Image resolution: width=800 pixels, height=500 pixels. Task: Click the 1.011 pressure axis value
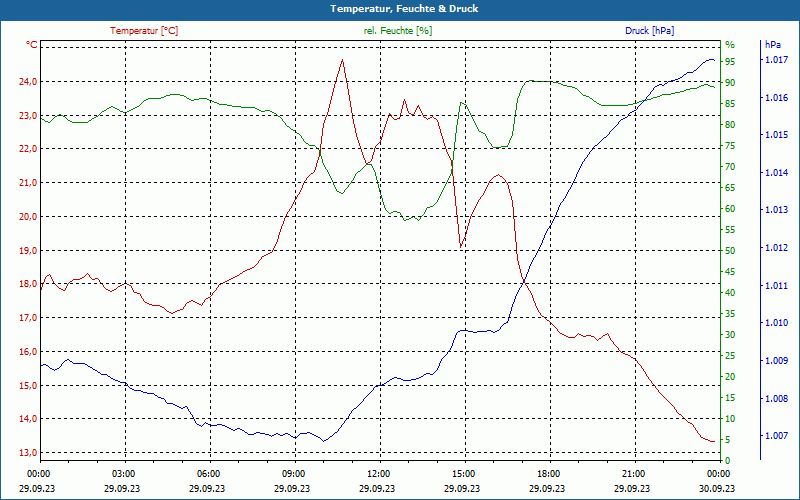pos(776,286)
